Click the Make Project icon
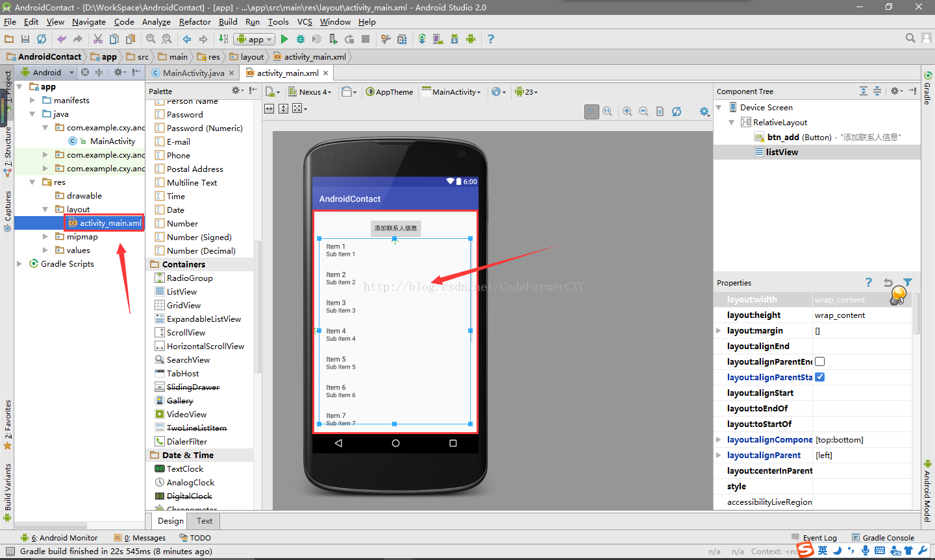Viewport: 935px width, 560px height. click(x=223, y=39)
